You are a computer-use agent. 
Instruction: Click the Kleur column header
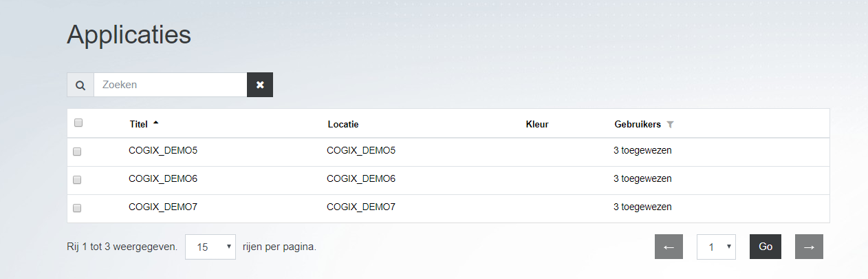click(x=537, y=125)
